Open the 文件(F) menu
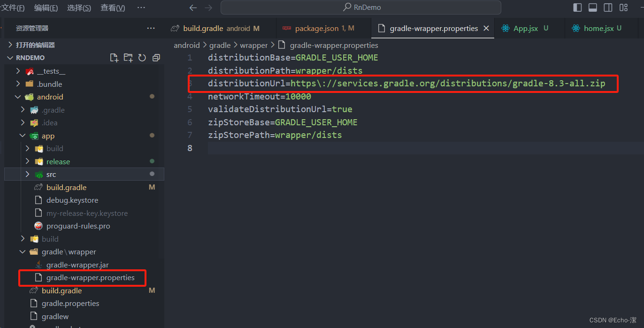Image resolution: width=644 pixels, height=328 pixels. click(x=13, y=8)
